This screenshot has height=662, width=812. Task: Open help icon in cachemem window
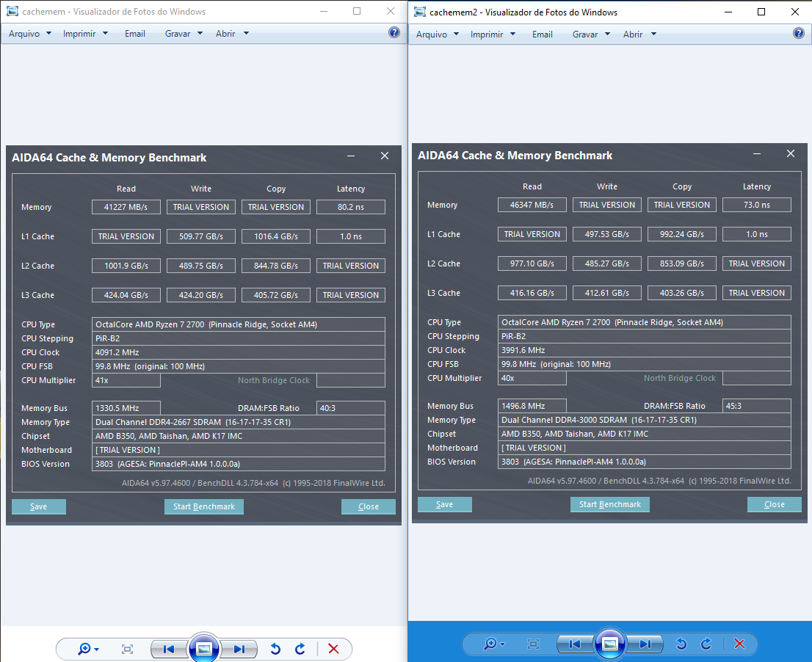tap(394, 32)
